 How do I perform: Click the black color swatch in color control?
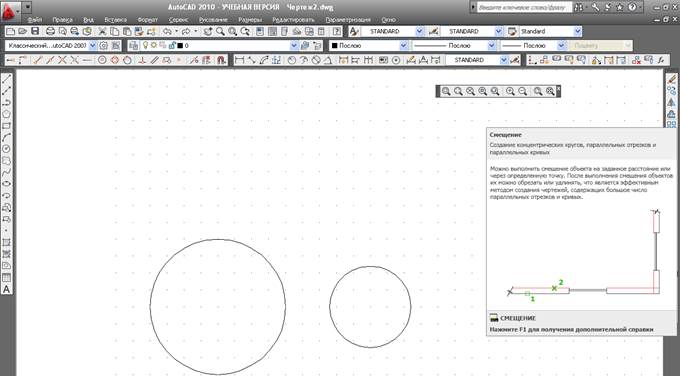pos(334,45)
